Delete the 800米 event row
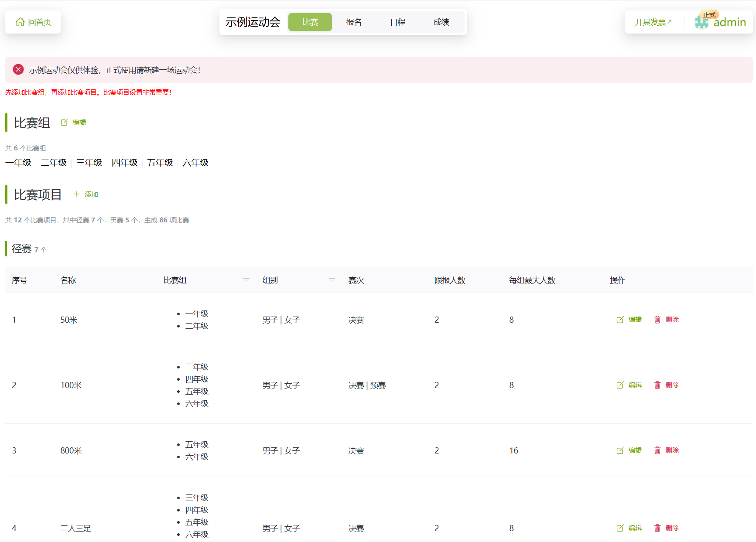The height and width of the screenshot is (542, 756). tap(666, 450)
